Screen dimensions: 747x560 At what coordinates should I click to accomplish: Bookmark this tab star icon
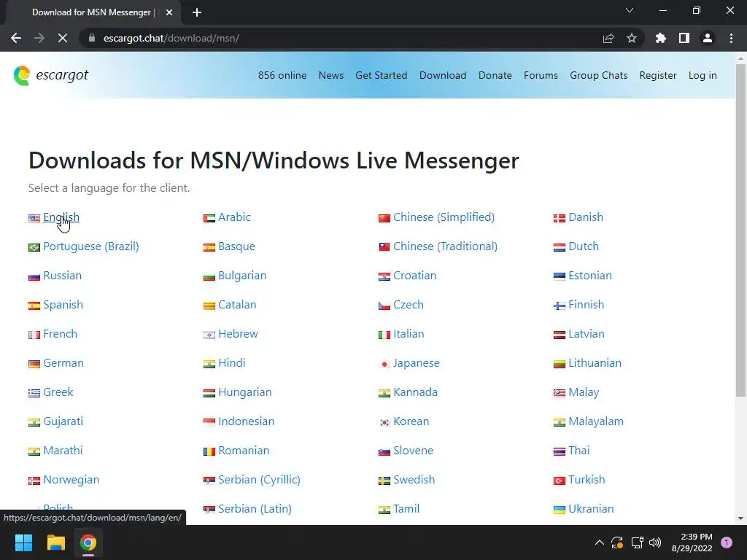click(x=632, y=38)
